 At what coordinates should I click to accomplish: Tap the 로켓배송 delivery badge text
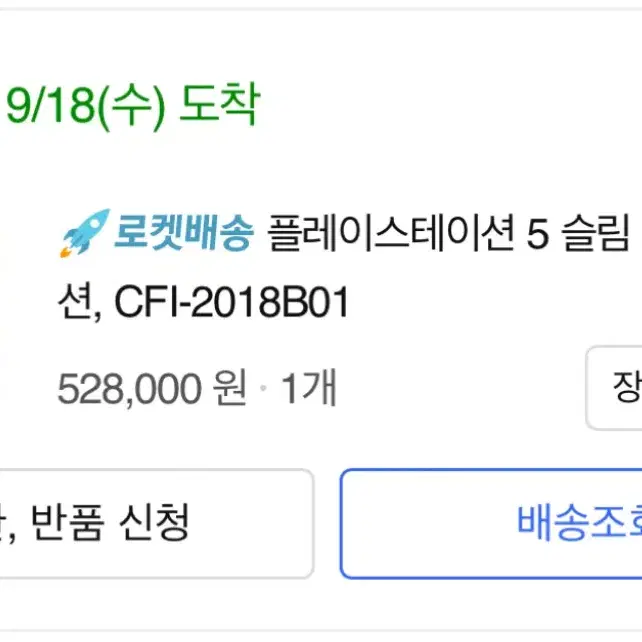pyautogui.click(x=184, y=233)
